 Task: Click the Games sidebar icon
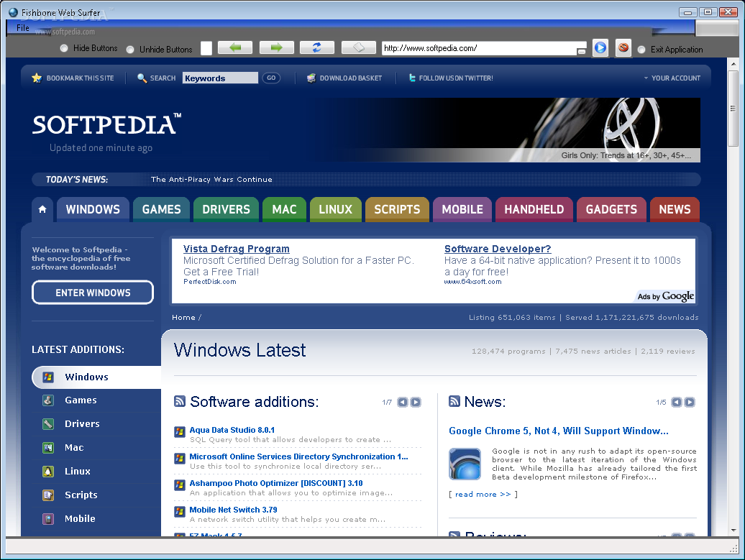tap(48, 400)
